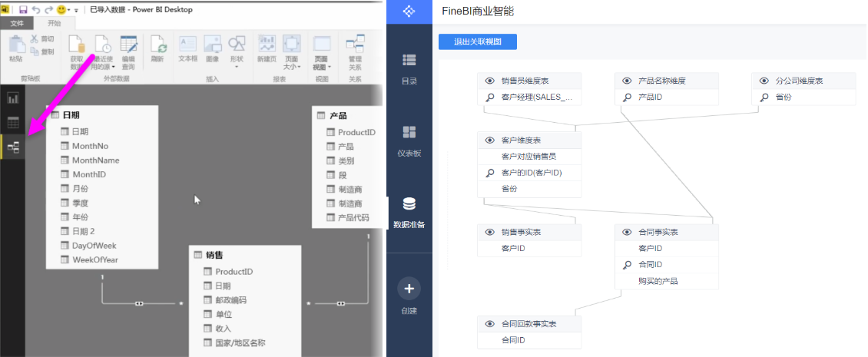868x357 pixels.
Task: Click 退出关联视图 button
Action: point(478,41)
